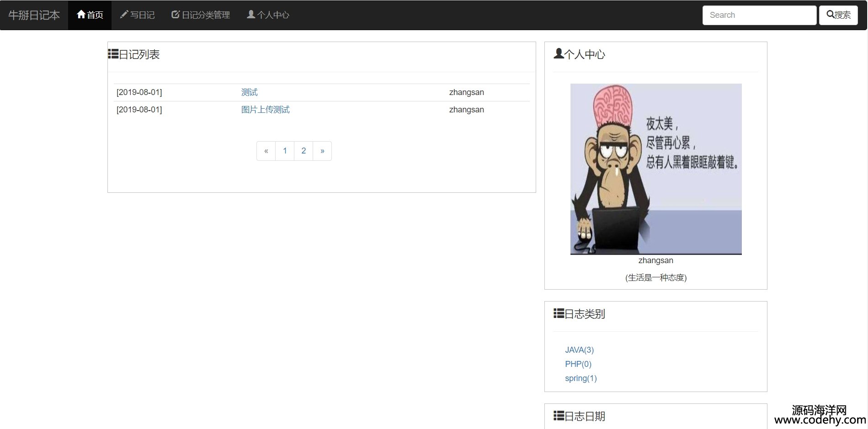The width and height of the screenshot is (868, 429).
Task: Filter diaries by category JAVA(3)
Action: point(579,350)
